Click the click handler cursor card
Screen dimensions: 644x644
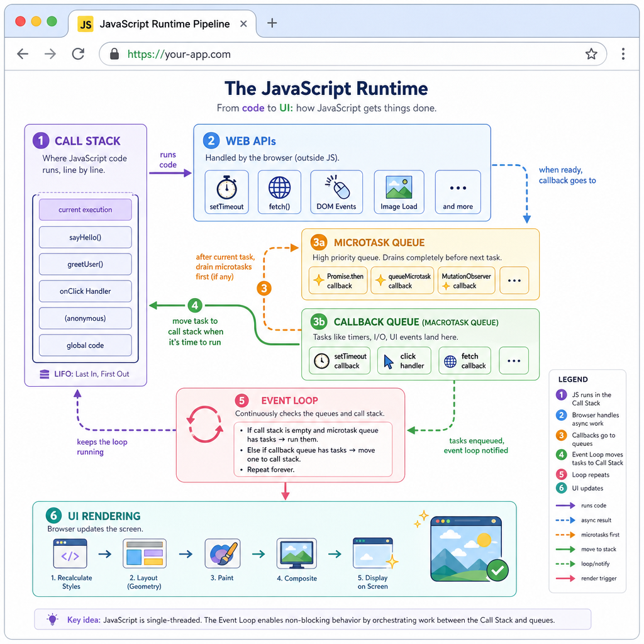404,360
